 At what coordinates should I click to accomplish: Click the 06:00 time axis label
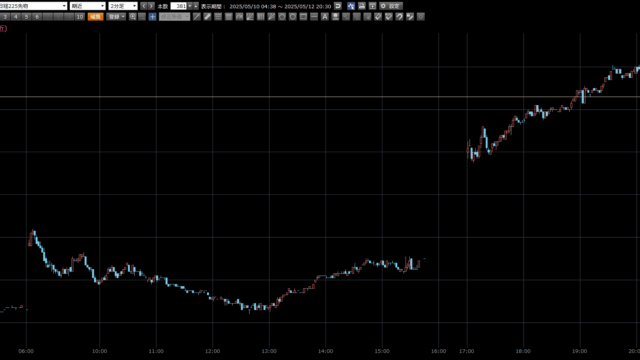(x=26, y=351)
